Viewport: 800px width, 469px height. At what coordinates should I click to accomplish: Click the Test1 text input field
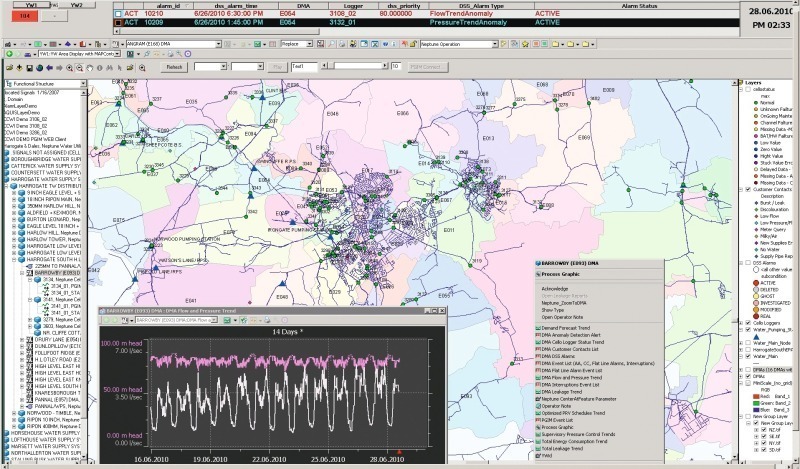[304, 67]
